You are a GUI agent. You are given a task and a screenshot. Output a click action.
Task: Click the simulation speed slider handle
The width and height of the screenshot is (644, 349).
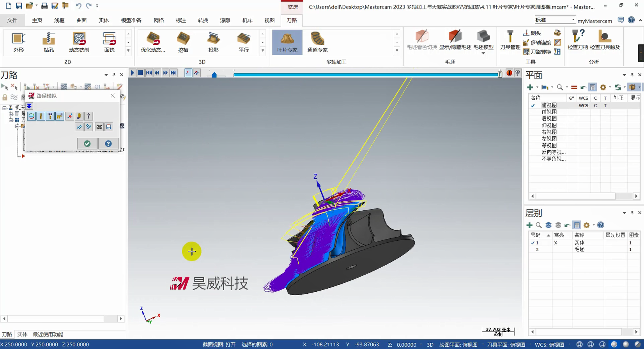[214, 75]
